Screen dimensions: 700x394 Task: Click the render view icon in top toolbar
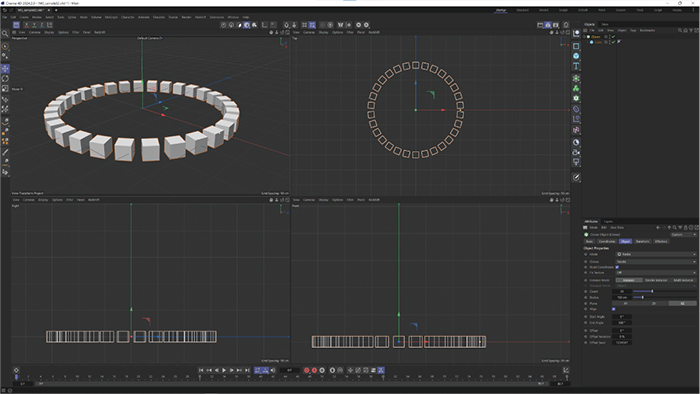point(540,25)
